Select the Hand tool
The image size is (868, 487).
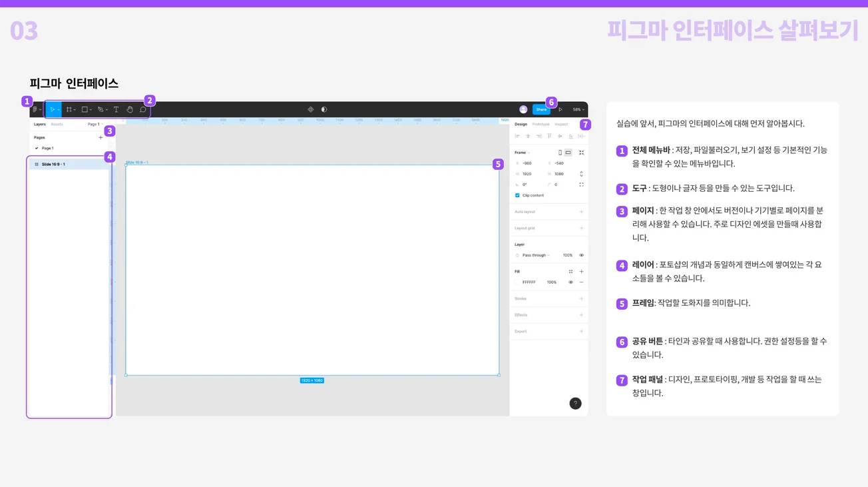130,109
